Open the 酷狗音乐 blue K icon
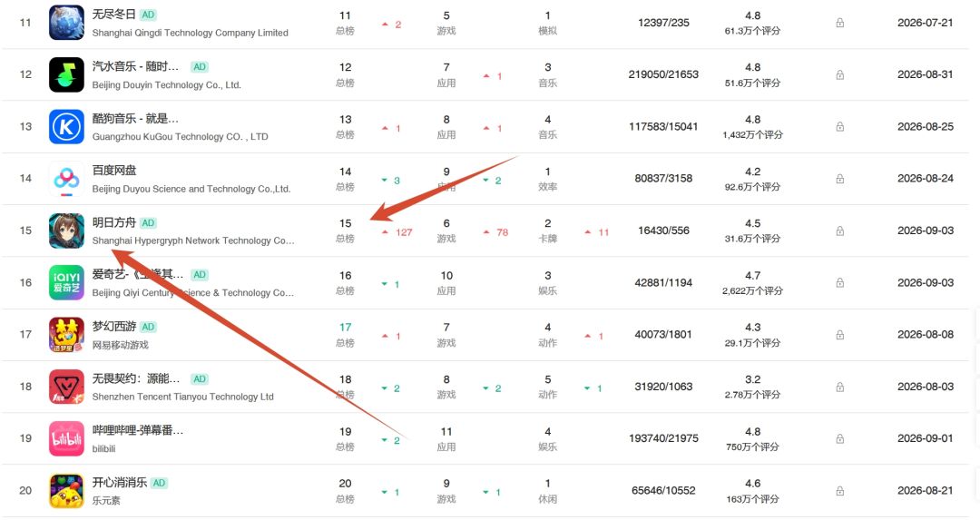980x520 pixels. pos(66,126)
